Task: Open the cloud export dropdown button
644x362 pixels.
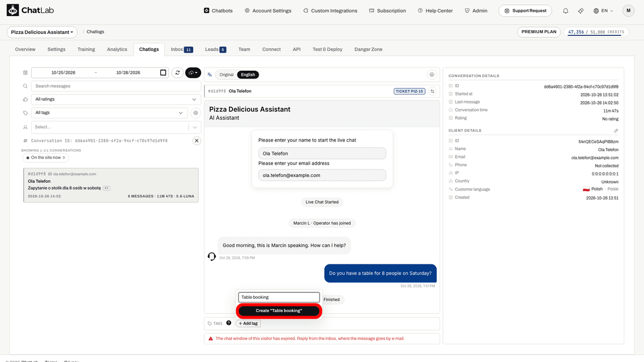Action: point(193,72)
